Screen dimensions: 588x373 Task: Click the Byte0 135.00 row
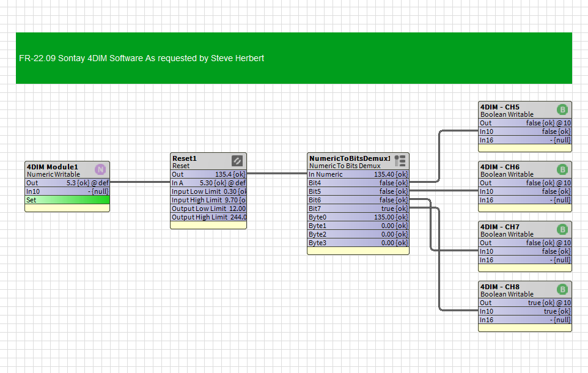click(x=358, y=217)
